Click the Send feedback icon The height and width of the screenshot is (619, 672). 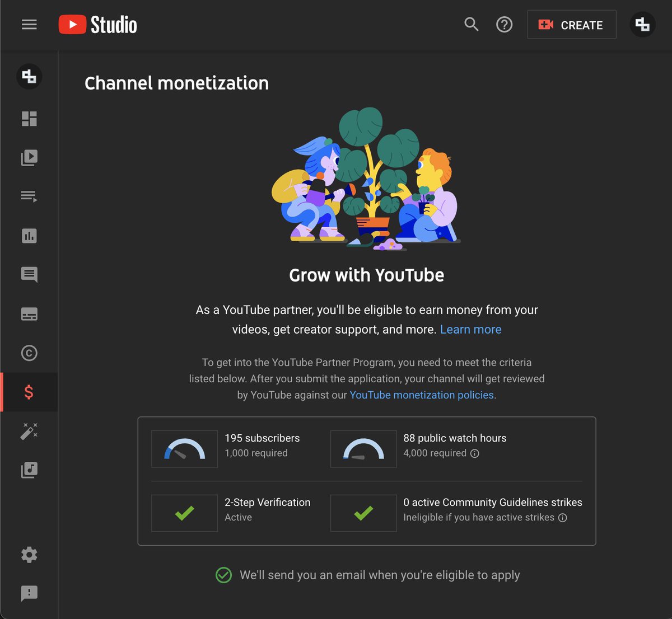(29, 593)
